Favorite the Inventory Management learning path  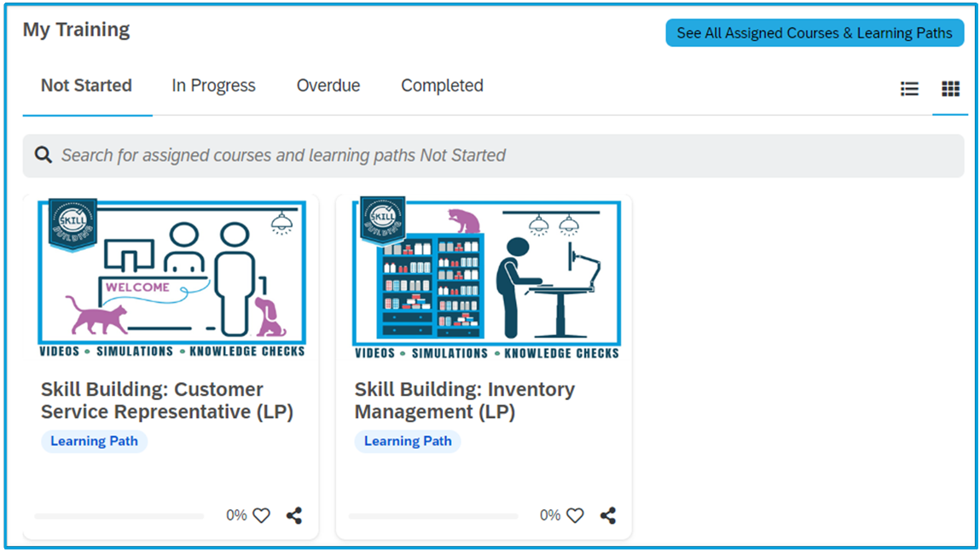(575, 515)
